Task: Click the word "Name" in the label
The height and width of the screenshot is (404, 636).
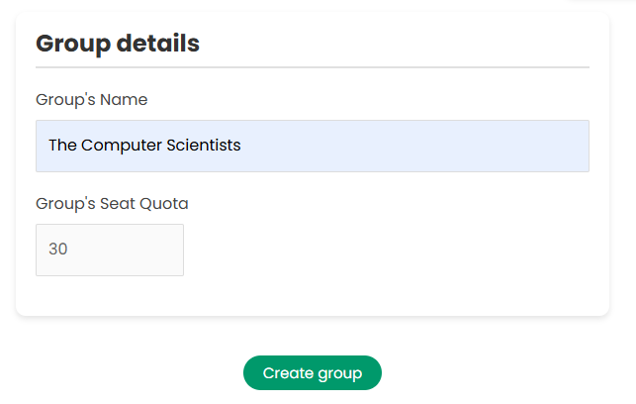Action: tap(124, 100)
